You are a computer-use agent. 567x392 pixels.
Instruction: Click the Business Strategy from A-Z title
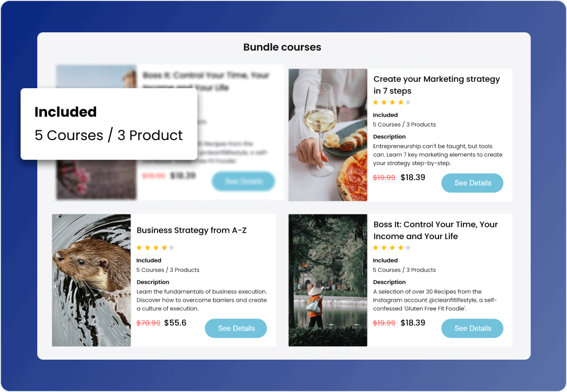click(x=192, y=230)
